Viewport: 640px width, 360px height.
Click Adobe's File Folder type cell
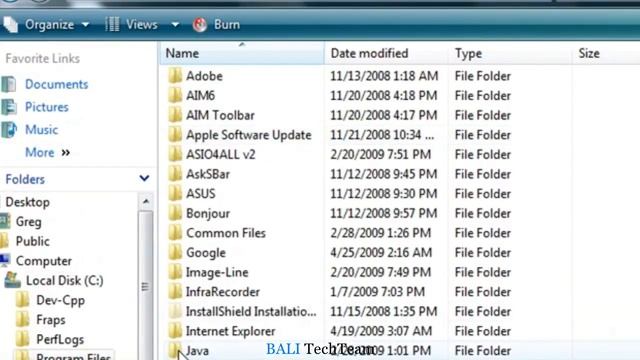483,76
